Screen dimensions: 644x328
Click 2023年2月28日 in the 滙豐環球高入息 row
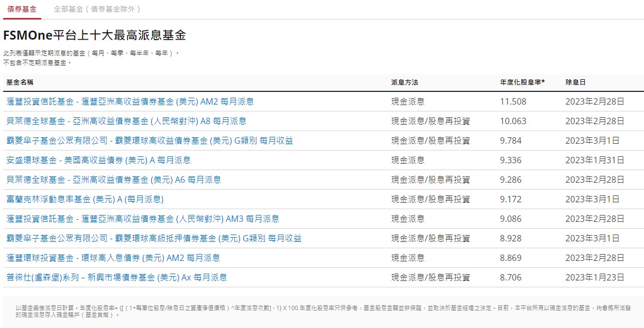[x=595, y=258]
